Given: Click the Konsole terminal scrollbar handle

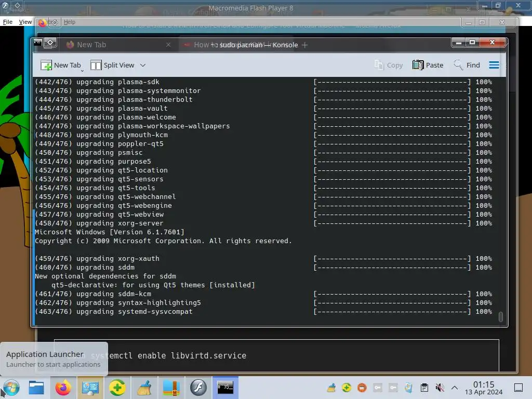Looking at the screenshot, I should coord(500,316).
